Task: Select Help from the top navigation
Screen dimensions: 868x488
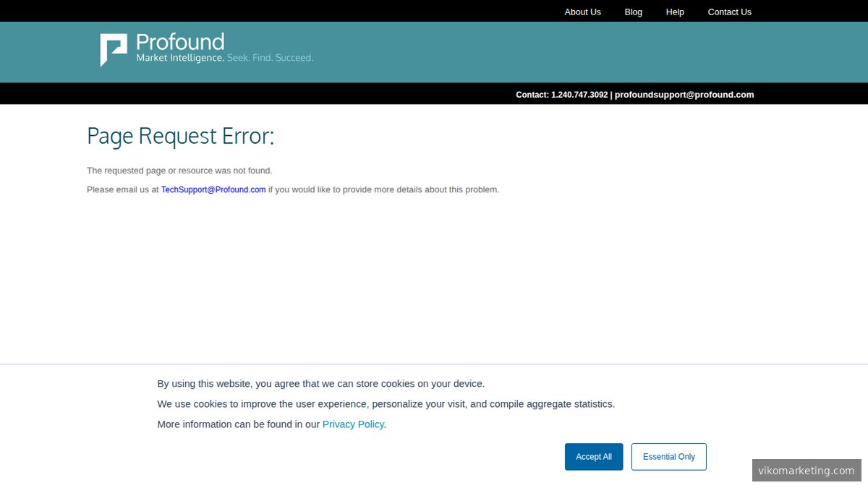Action: click(x=675, y=12)
